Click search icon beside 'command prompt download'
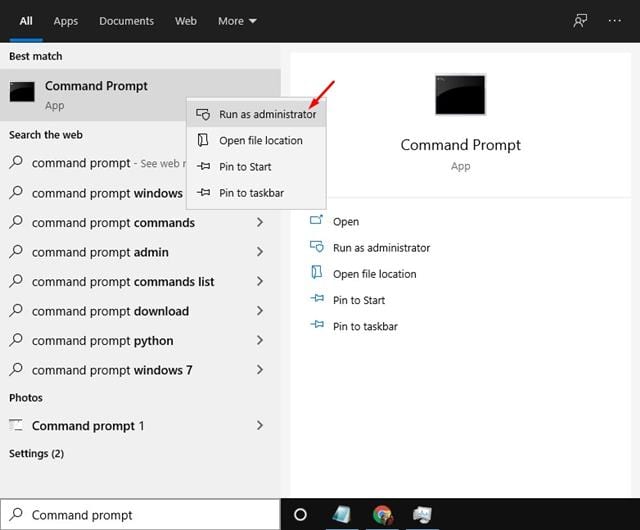Screen dimensions: 640x530 tap(16, 310)
